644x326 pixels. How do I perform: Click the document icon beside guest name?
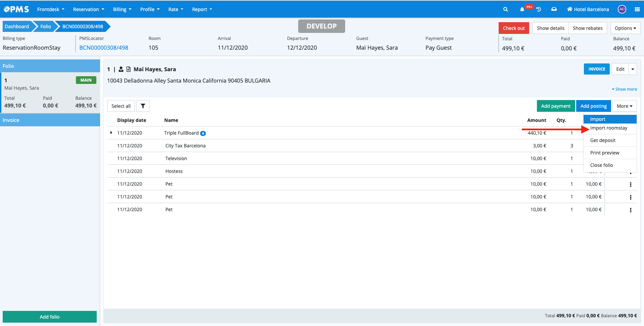coord(128,69)
